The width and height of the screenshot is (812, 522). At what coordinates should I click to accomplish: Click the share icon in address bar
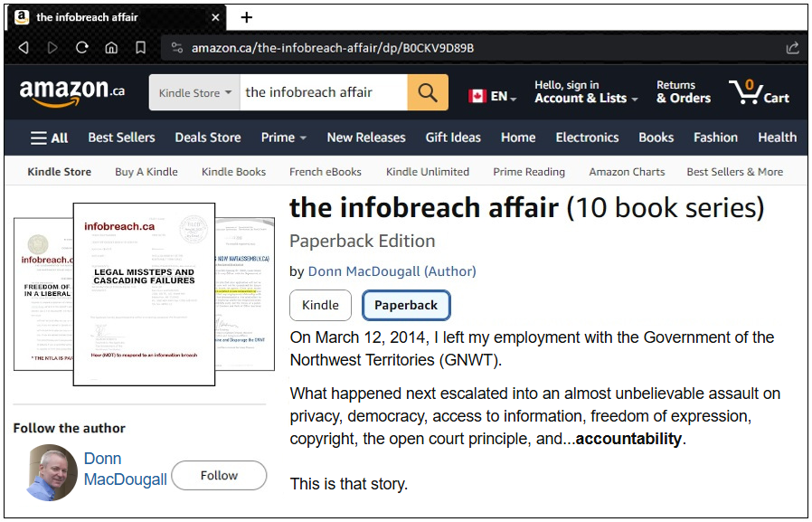click(792, 48)
